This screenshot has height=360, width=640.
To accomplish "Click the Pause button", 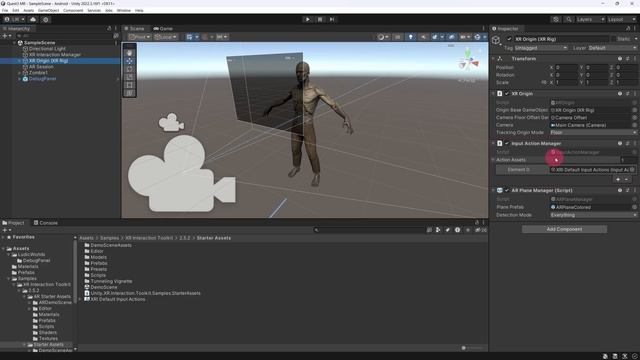I will pyautogui.click(x=320, y=19).
